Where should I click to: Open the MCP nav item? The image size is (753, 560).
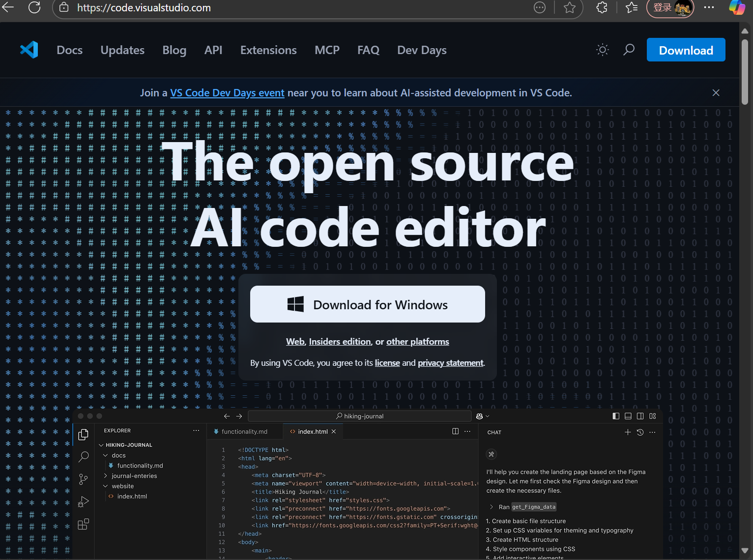[327, 50]
